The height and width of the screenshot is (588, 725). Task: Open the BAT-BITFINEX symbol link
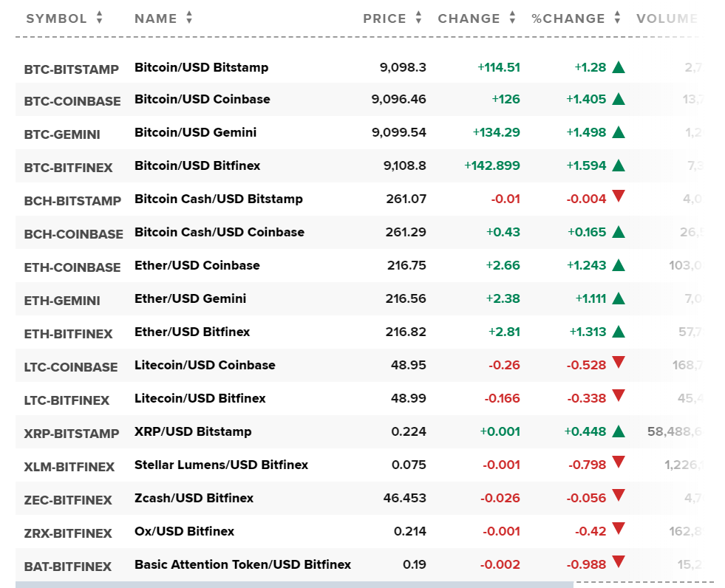pos(67,567)
